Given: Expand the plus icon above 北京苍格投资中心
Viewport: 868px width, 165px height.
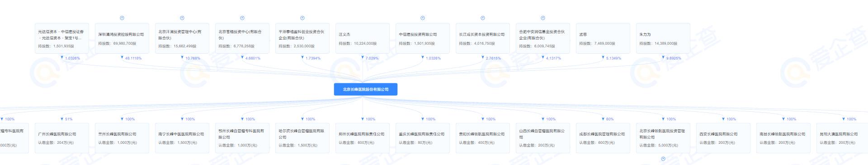Looking at the screenshot, I should coord(242,18).
